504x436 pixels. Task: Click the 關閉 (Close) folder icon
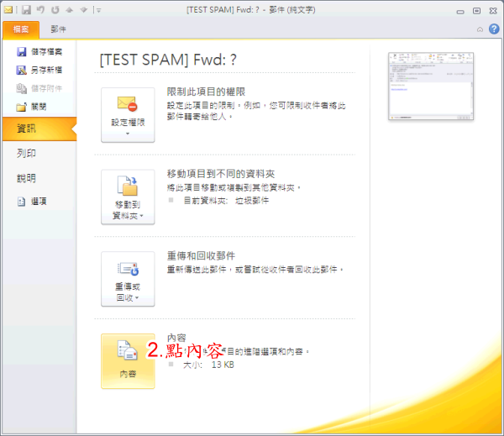click(21, 107)
